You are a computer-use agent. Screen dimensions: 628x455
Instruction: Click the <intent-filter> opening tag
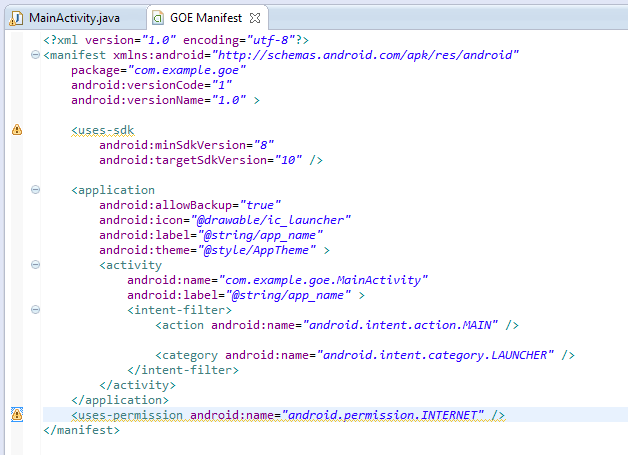tap(179, 310)
